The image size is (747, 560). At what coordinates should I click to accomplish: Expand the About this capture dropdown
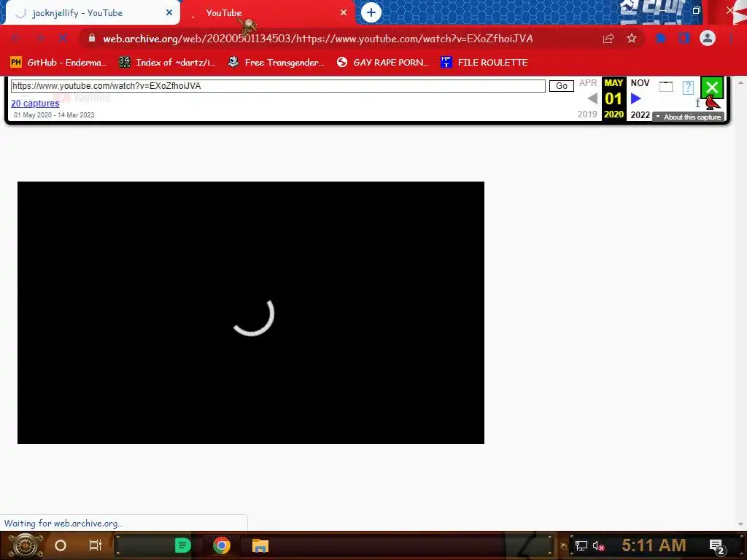[x=689, y=117]
